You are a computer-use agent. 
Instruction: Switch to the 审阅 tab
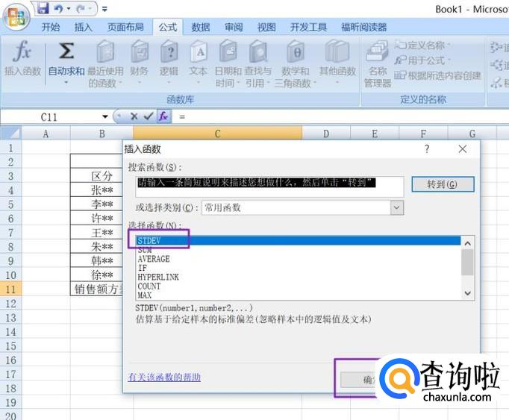pos(234,27)
